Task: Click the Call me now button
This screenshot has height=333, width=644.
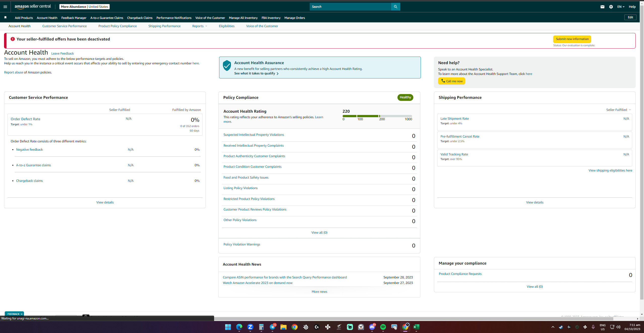Action: click(452, 81)
